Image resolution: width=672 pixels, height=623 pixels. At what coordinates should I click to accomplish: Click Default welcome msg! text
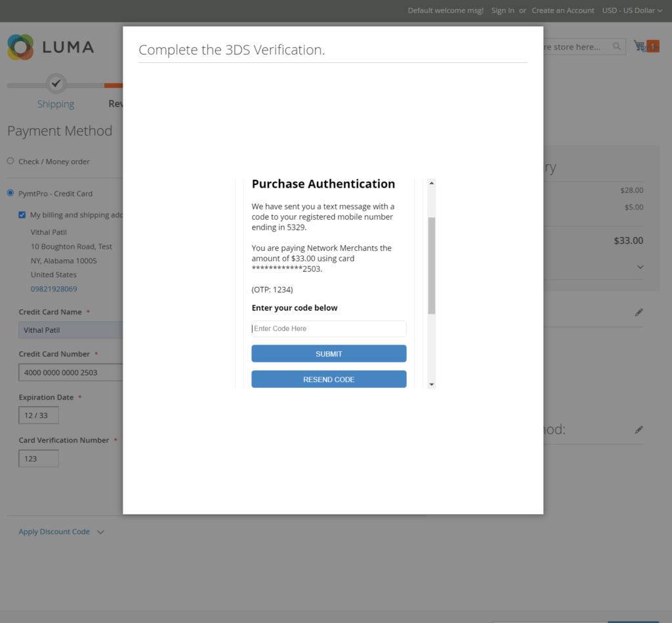point(446,11)
